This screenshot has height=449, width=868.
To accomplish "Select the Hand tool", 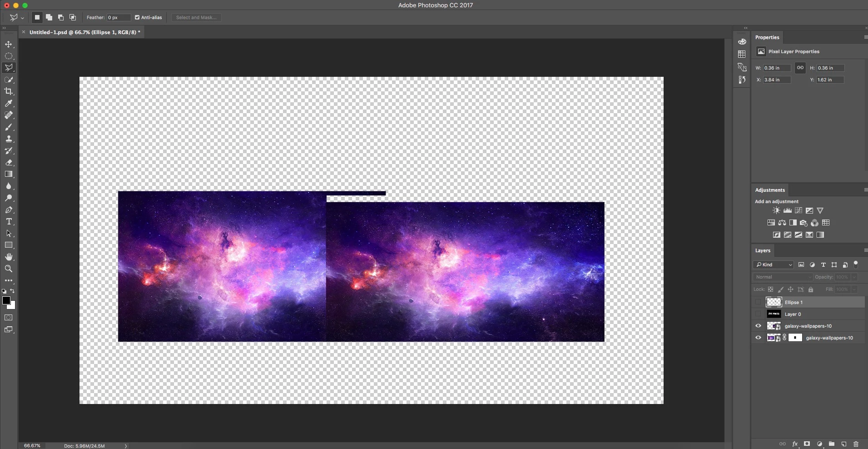I will pyautogui.click(x=9, y=257).
